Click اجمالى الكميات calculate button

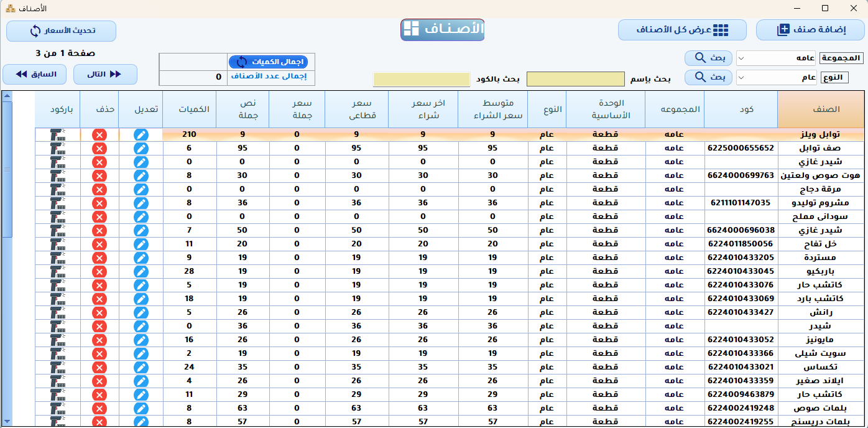point(268,62)
